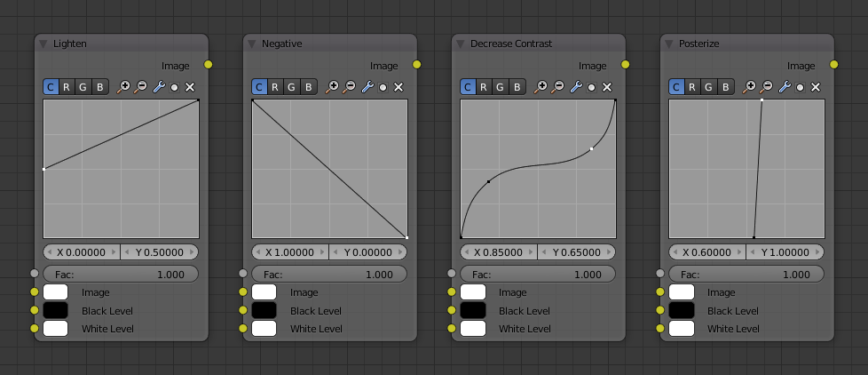
Task: Zoom in on the Lighten node curve
Action: pos(122,87)
